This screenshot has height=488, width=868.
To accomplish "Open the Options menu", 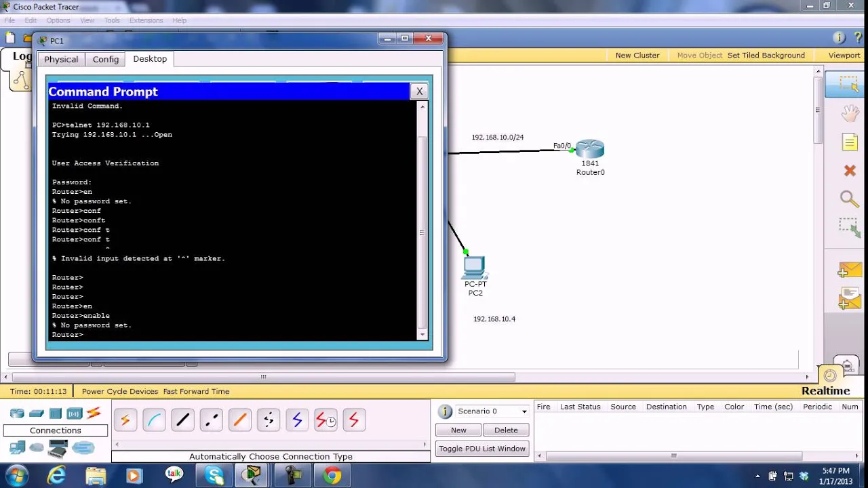I will tap(58, 20).
